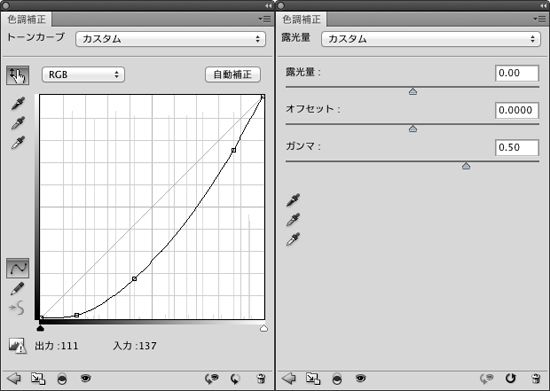Activate the edit-points curve mode button

tap(18, 268)
